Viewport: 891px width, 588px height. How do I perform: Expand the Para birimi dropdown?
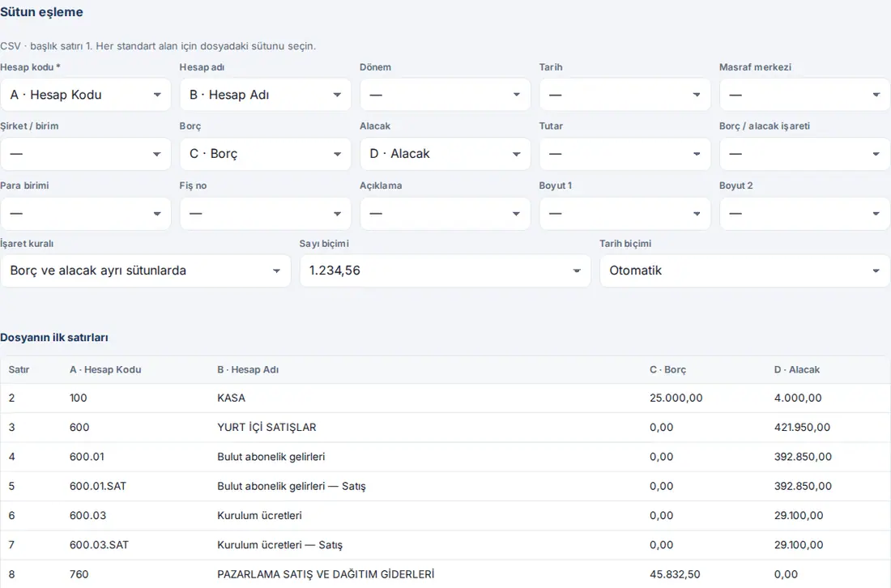[85, 214]
